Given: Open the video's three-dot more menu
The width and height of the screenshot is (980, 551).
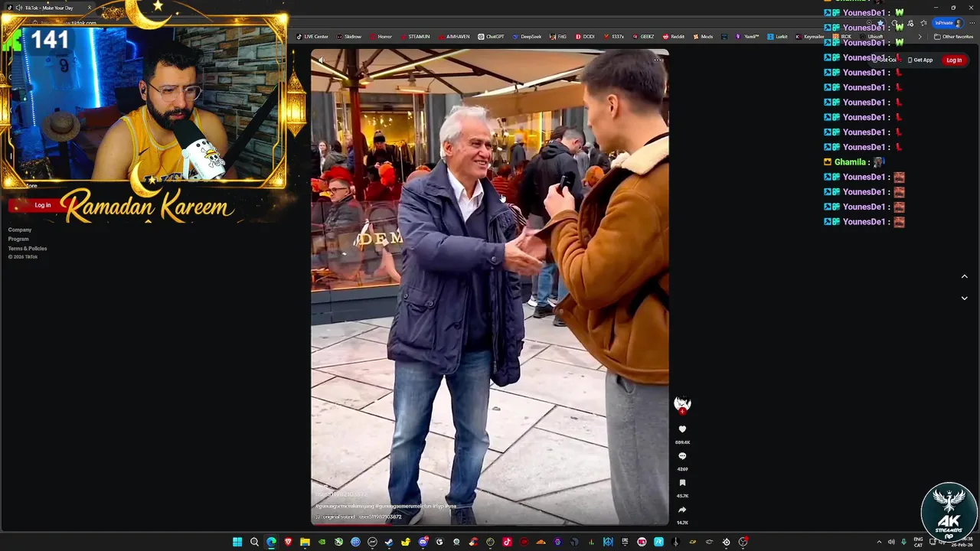Looking at the screenshot, I should tap(657, 60).
